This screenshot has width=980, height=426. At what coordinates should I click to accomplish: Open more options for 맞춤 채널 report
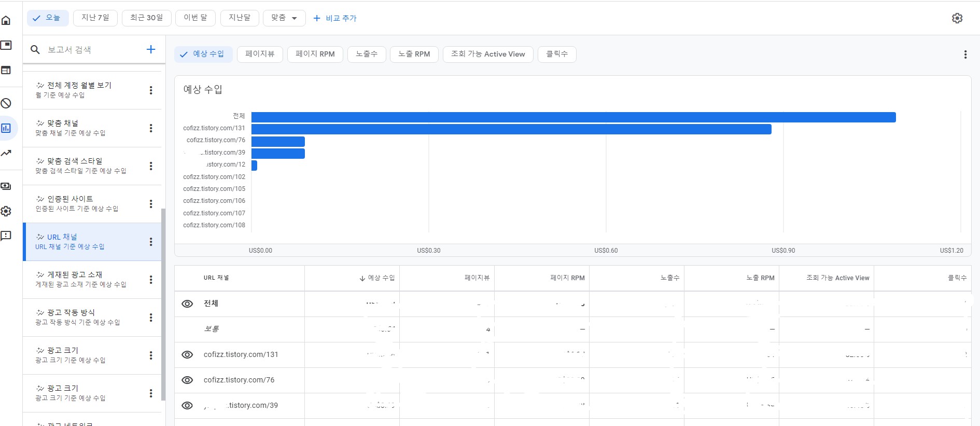click(151, 128)
